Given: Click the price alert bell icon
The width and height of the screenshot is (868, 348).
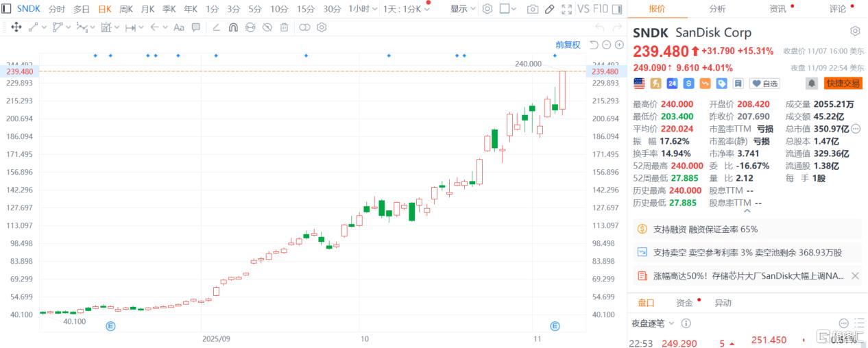Looking at the screenshot, I should [811, 84].
